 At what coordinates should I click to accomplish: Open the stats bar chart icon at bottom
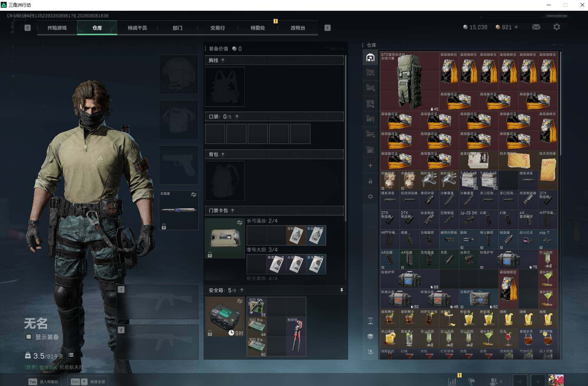point(452,381)
